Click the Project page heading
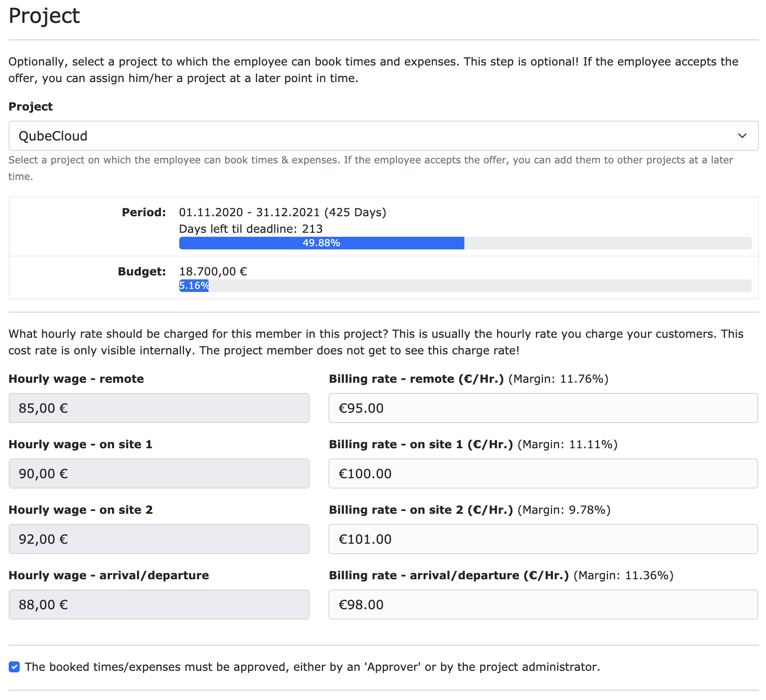 44,16
